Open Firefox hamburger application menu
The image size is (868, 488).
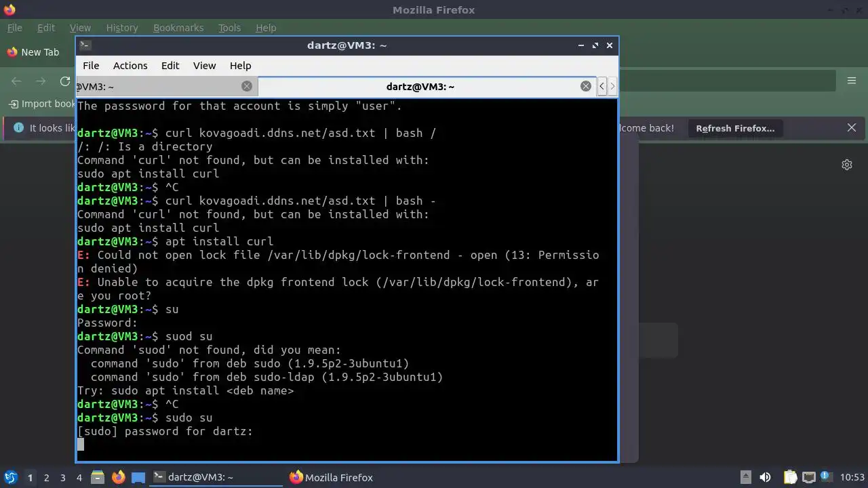click(x=852, y=81)
